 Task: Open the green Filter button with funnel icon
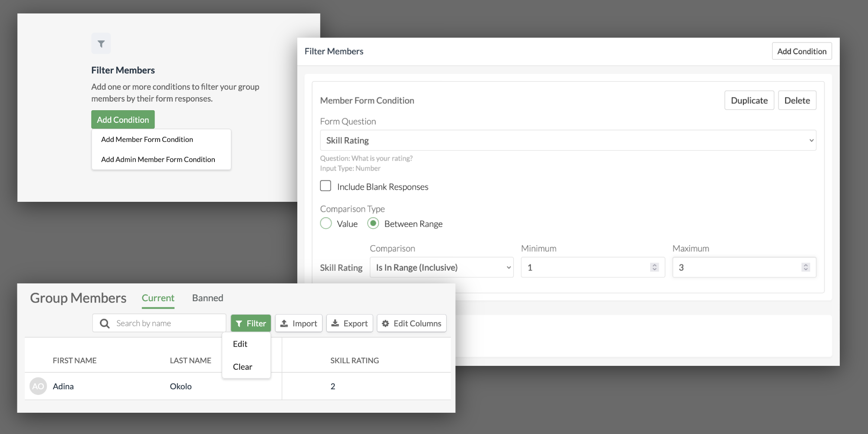pos(251,323)
